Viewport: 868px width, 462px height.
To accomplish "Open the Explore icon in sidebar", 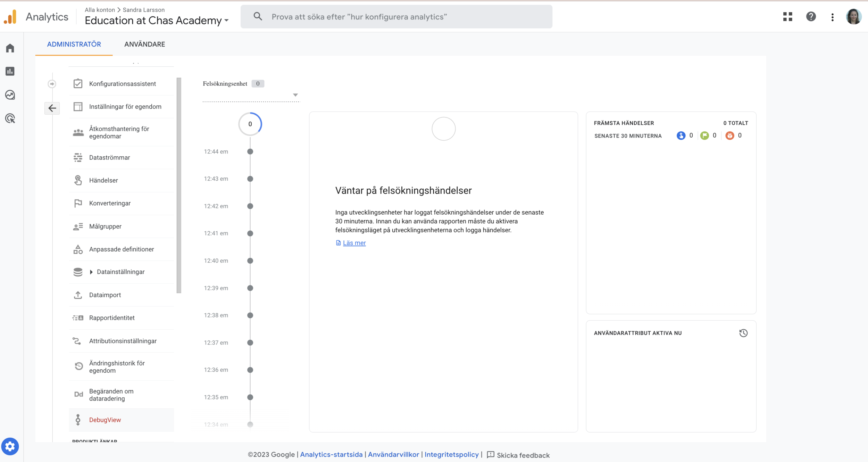I will (10, 95).
